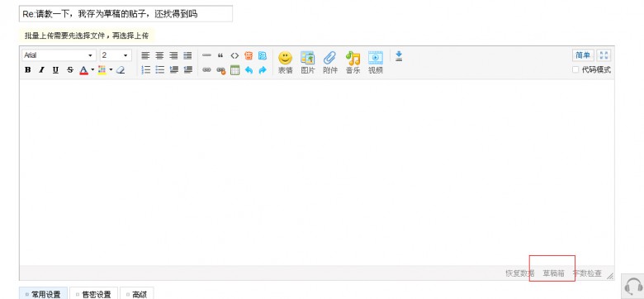Insert a table
644x299 pixels.
[x=234, y=70]
